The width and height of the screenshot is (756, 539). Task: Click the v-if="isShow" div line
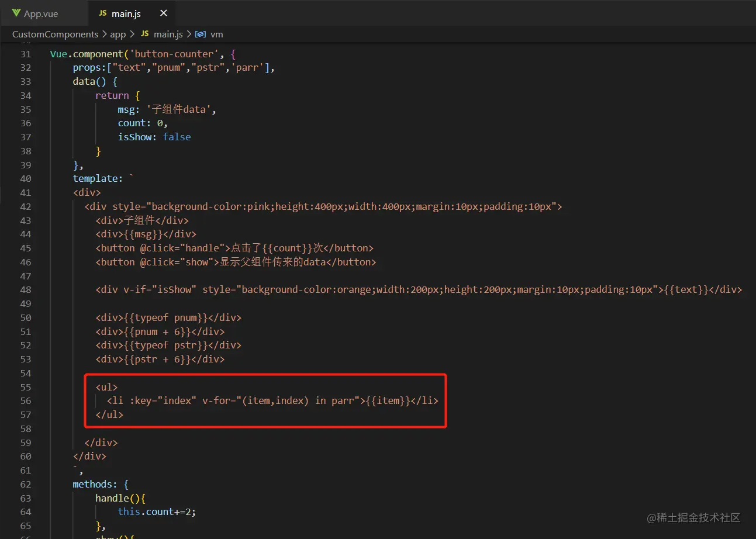[419, 289]
